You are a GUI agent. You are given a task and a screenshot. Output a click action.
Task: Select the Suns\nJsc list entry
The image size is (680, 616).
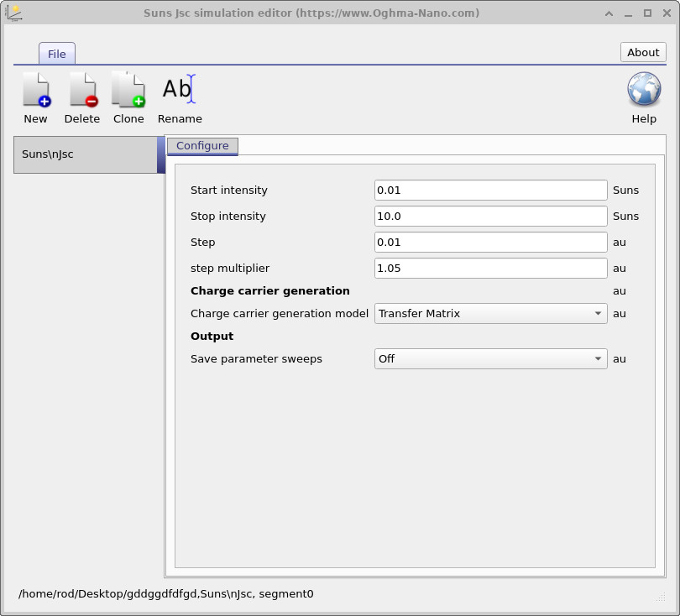[86, 154]
